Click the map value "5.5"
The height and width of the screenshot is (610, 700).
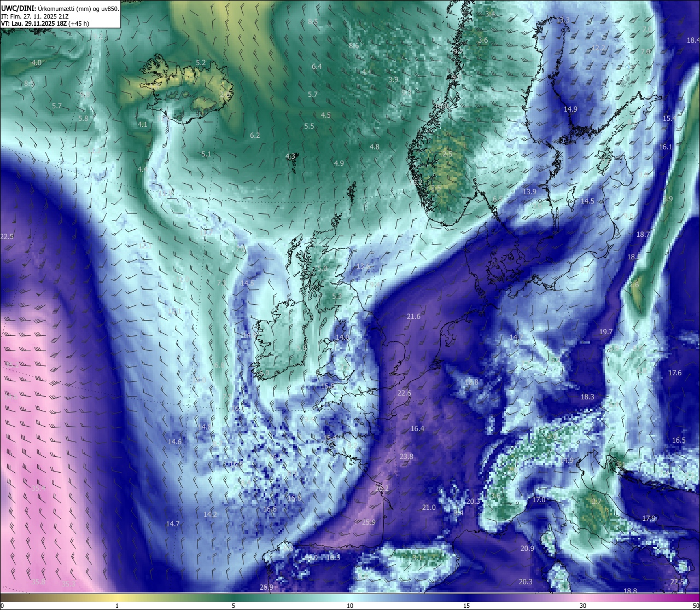[309, 126]
